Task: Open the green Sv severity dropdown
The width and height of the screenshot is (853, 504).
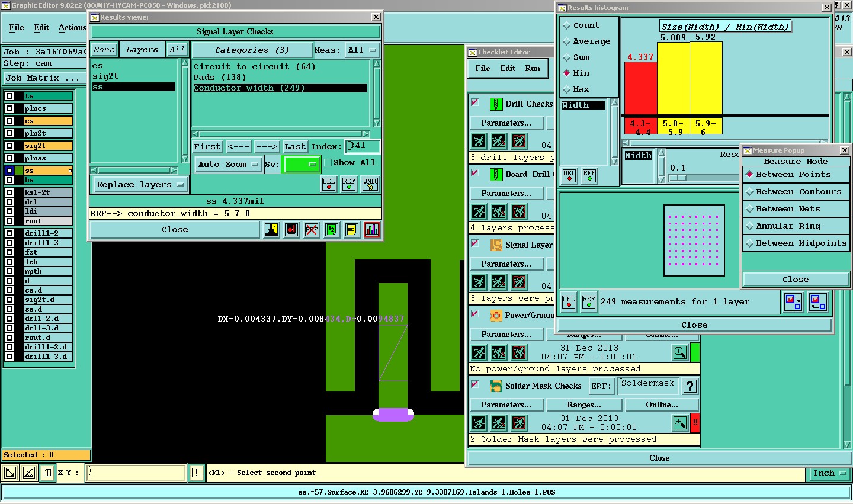Action: [302, 165]
